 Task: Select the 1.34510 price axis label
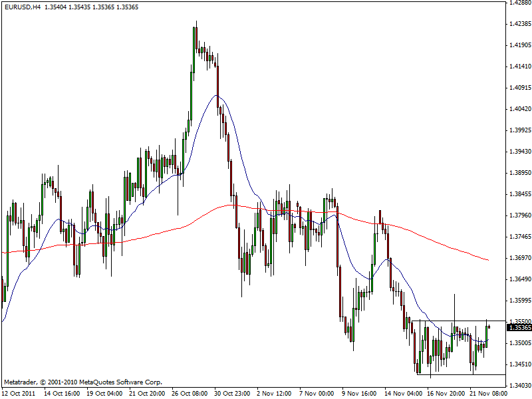click(519, 364)
